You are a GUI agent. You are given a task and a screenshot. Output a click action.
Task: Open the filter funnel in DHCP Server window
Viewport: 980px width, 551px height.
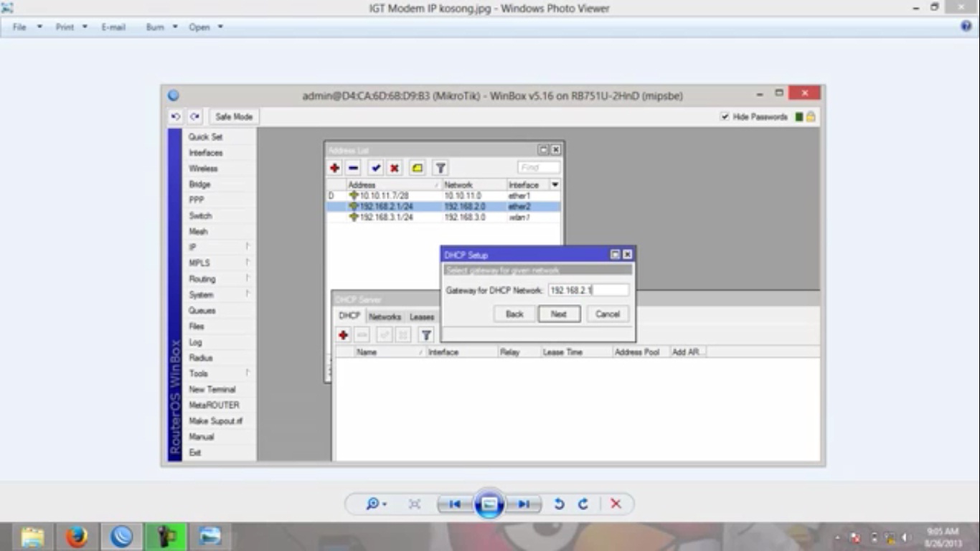click(x=426, y=335)
